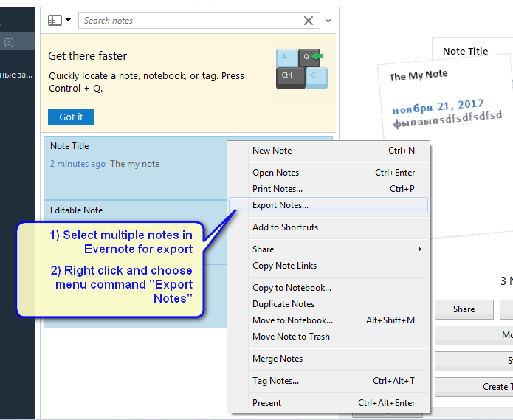The width and height of the screenshot is (513, 420).
Task: Choose Export Notes... menu entry
Action: click(328, 205)
